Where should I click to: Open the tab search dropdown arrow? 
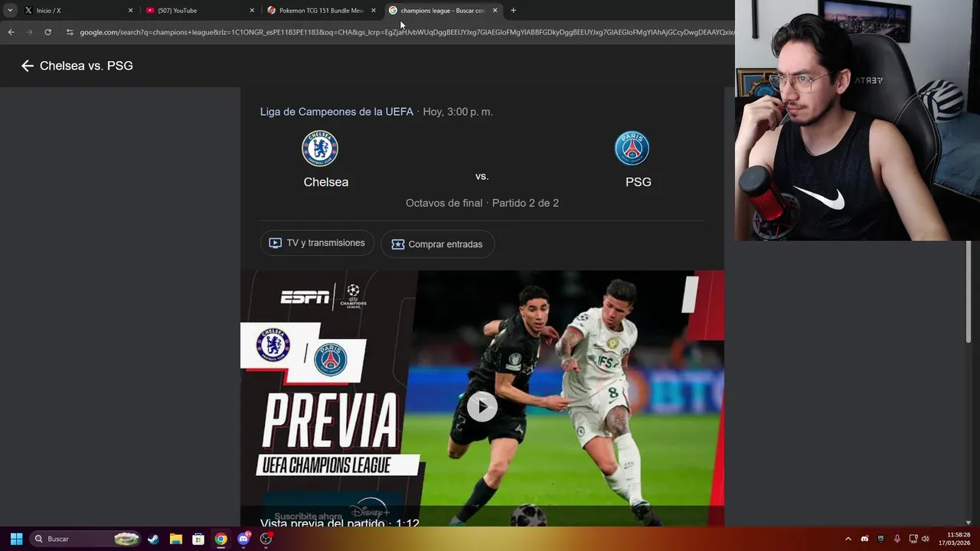click(x=10, y=11)
